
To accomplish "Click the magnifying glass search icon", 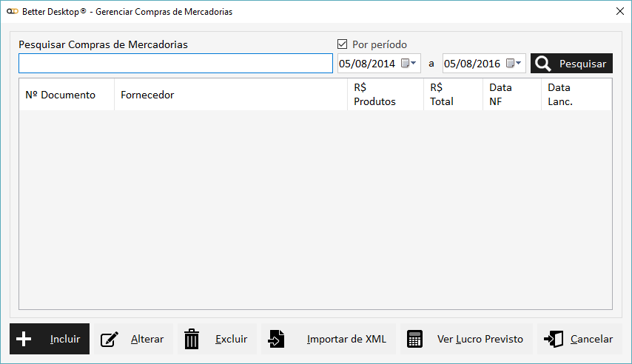I will pyautogui.click(x=543, y=64).
